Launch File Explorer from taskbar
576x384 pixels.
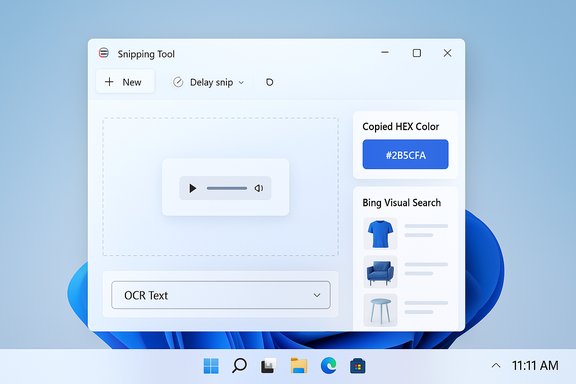[x=299, y=366]
